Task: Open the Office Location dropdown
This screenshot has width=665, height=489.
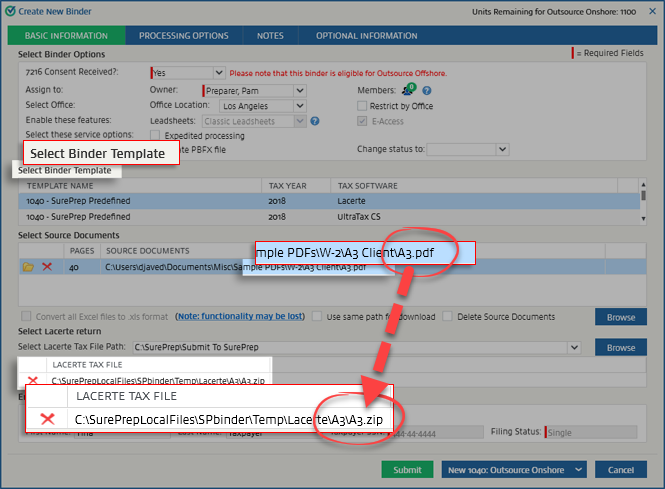Action: tap(299, 106)
